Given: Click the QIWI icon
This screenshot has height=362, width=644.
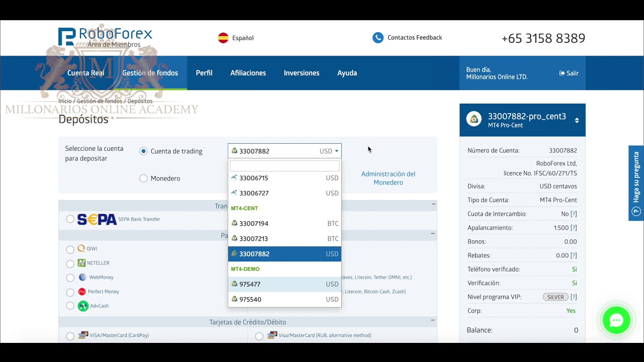Looking at the screenshot, I should click(x=82, y=248).
